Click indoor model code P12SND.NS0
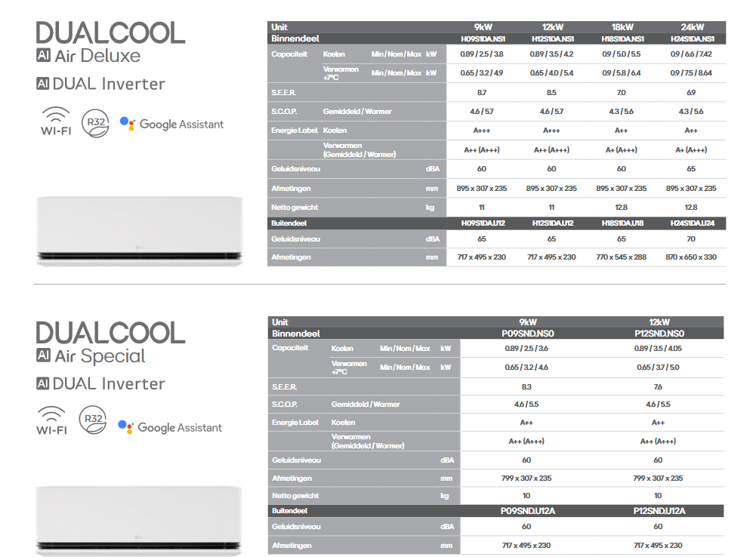This screenshot has height=557, width=756. pyautogui.click(x=659, y=334)
